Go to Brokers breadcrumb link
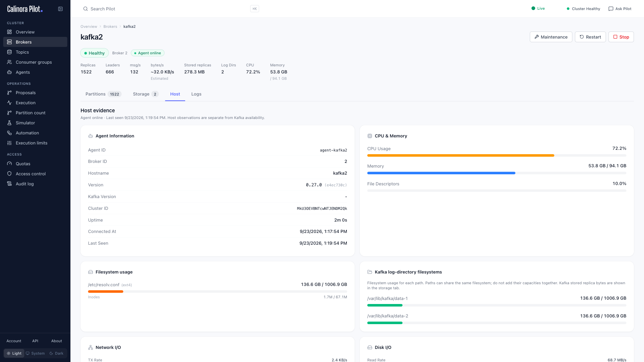The height and width of the screenshot is (362, 644). (x=110, y=26)
